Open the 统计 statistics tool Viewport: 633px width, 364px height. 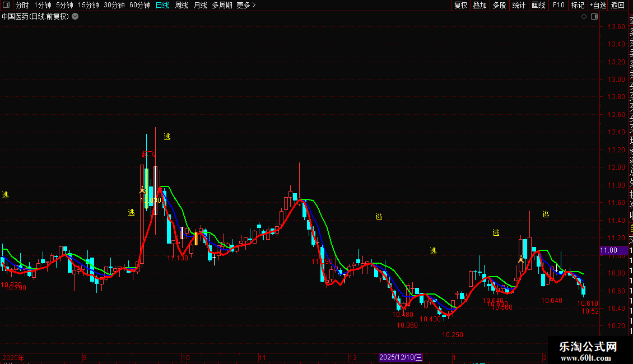pos(519,5)
